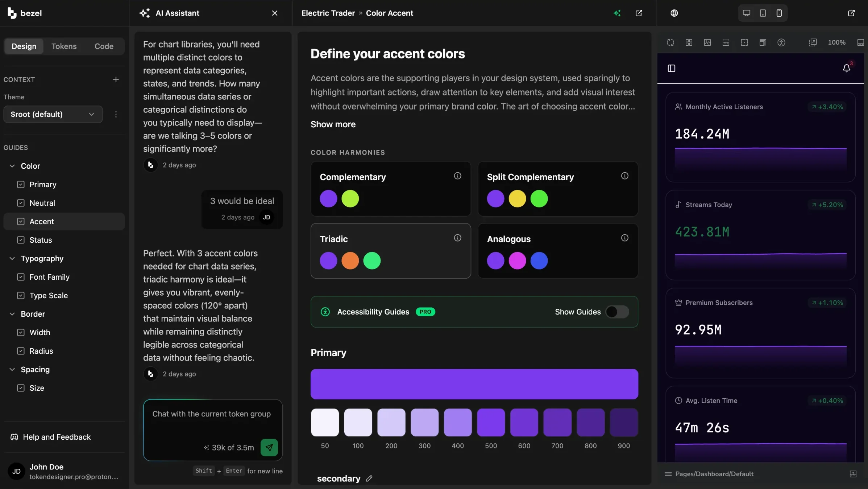Open John Doe account menu
The width and height of the screenshot is (868, 489).
coord(64,472)
